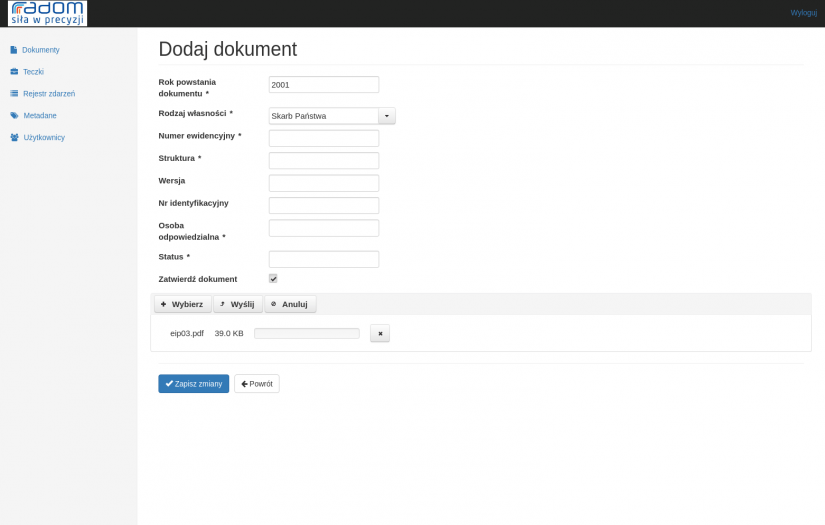Click the Dodaj dokument page heading

tap(228, 49)
